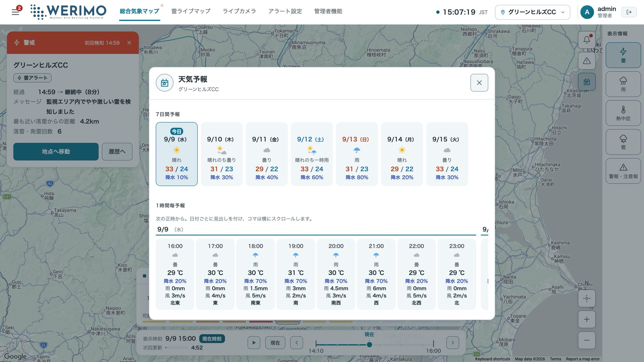
Task: Click the logout icon next to admin
Action: (629, 12)
